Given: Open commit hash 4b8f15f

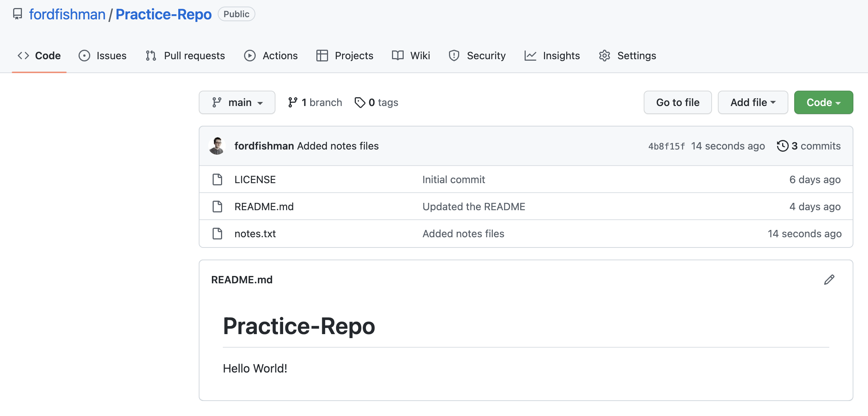Looking at the screenshot, I should click(x=666, y=146).
